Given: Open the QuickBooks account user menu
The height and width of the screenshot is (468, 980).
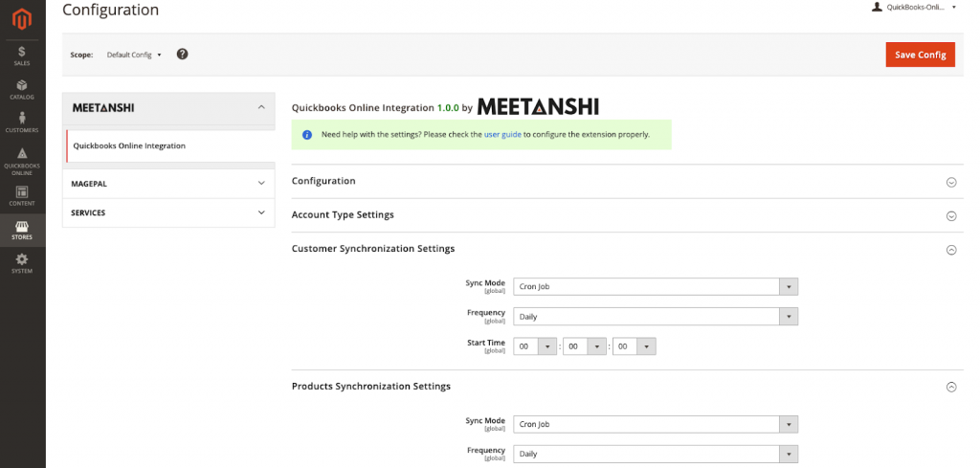Looking at the screenshot, I should 914,8.
